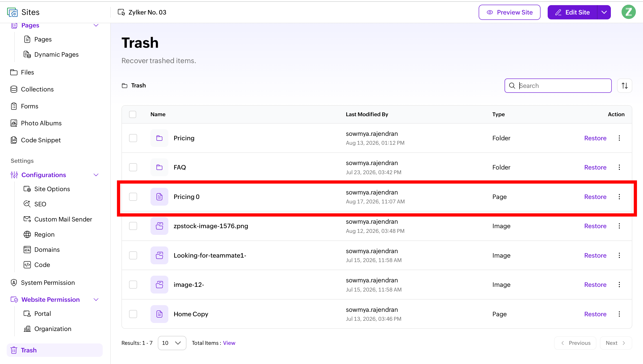Collapse the Website Permission chevron
643x364 pixels.
tap(96, 300)
